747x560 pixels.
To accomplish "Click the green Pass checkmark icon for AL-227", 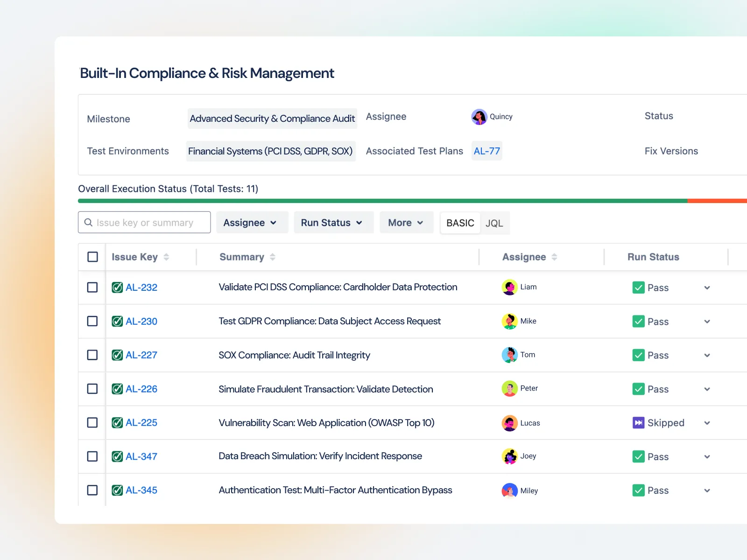I will (638, 355).
